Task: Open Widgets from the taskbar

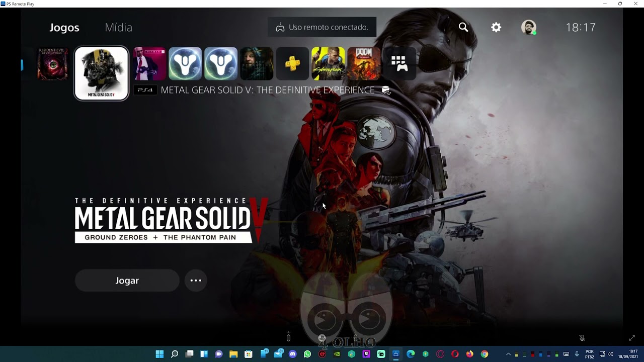Action: tap(204, 354)
